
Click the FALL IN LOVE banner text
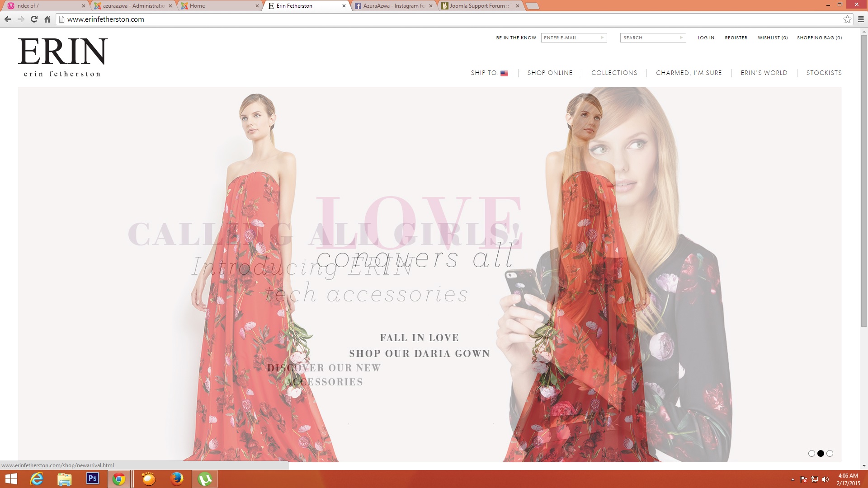(x=420, y=338)
